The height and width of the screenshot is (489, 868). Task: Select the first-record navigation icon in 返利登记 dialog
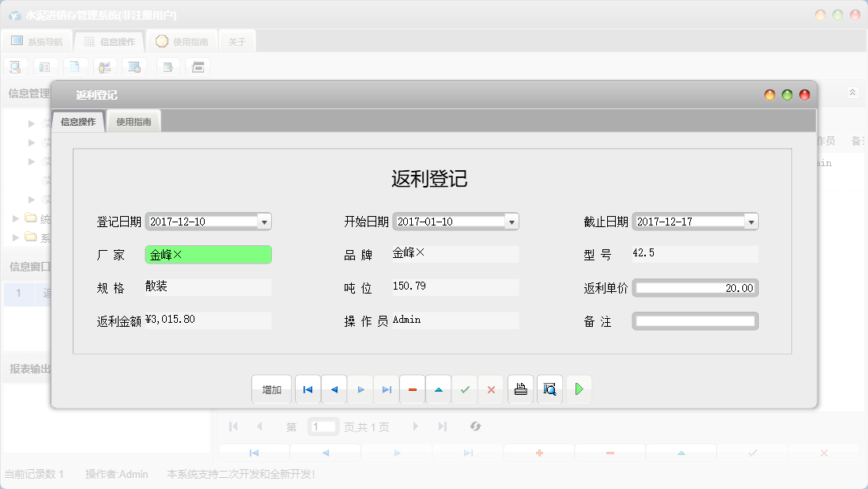coord(308,389)
